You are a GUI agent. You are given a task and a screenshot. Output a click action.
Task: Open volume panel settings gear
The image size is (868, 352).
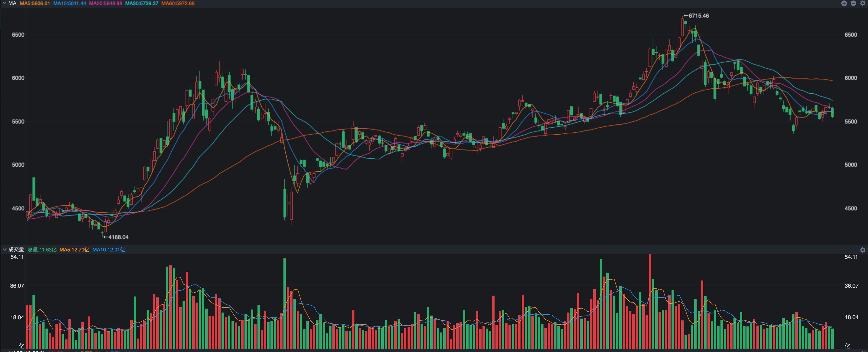863,250
